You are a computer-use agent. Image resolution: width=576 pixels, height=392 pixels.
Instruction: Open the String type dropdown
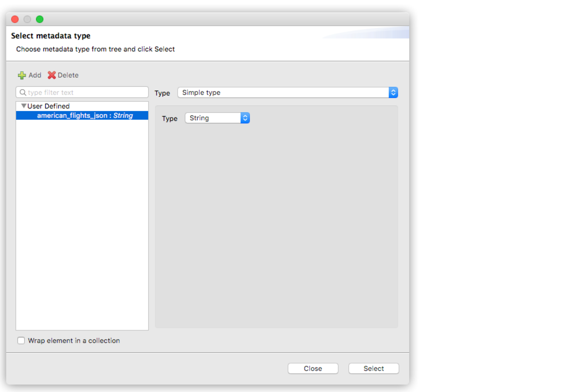(214, 118)
